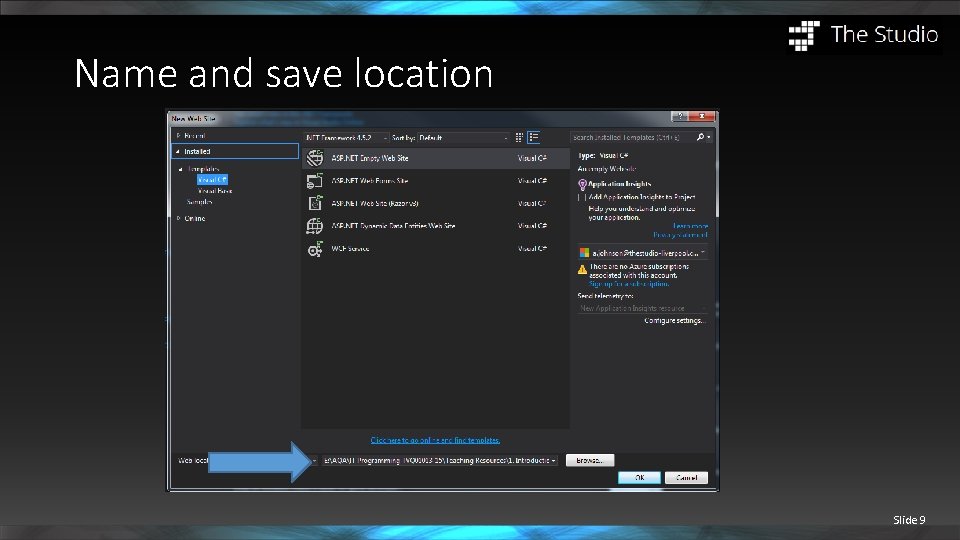The image size is (960, 540).
Task: Select the 'ASP.NET Empty Web Site' row text
Action: click(370, 158)
